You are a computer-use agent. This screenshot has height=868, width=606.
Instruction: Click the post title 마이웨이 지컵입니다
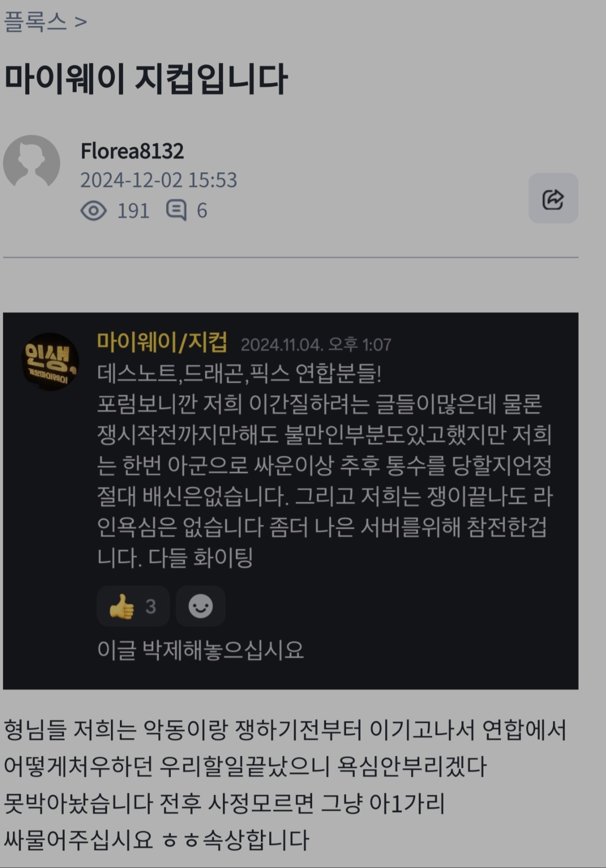146,79
